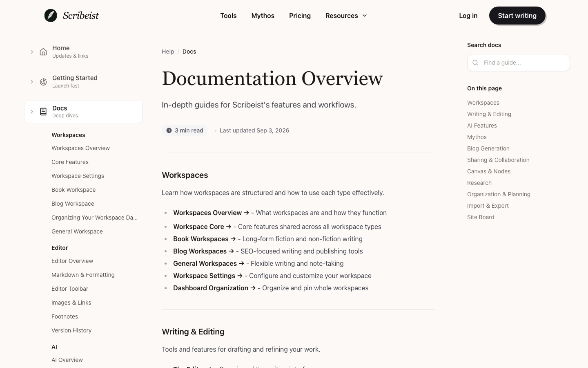Viewport: 588px width, 368px height.
Task: Click the Log in link
Action: (x=468, y=16)
